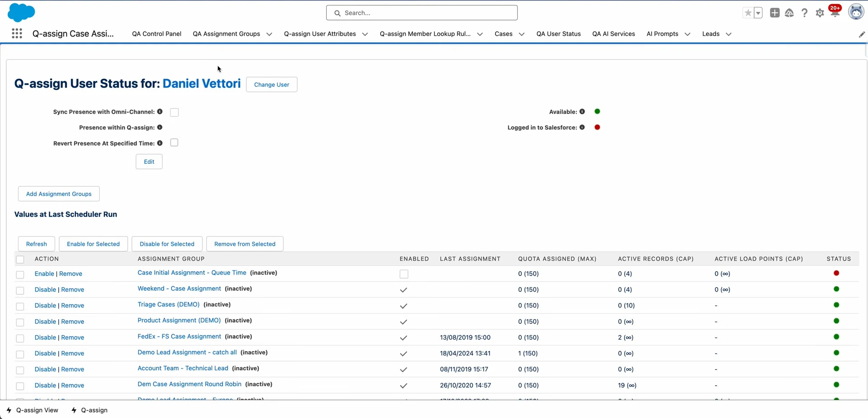Click Enable for Selected button
The height and width of the screenshot is (419, 868).
pyautogui.click(x=93, y=244)
